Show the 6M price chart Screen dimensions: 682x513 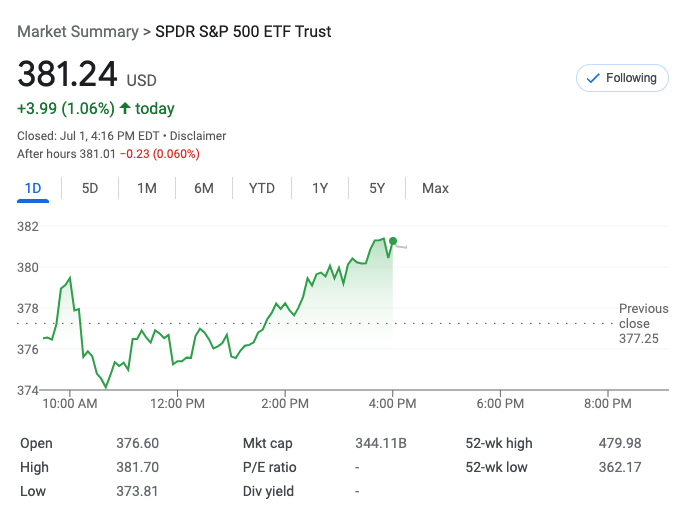[x=204, y=188]
